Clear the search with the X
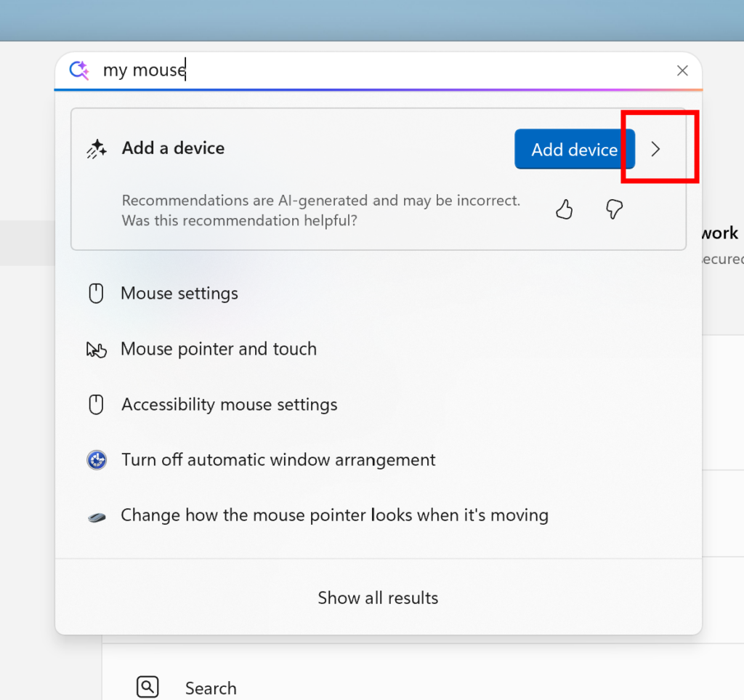 point(682,70)
